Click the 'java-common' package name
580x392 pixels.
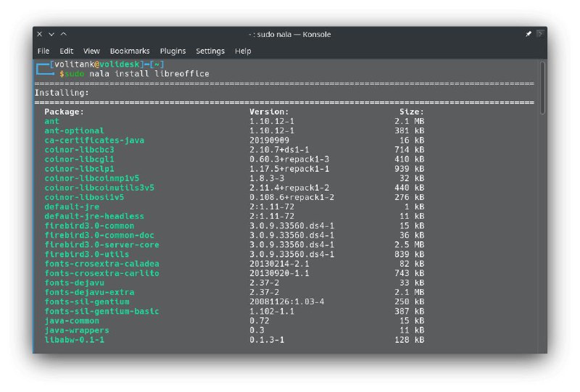pos(72,320)
